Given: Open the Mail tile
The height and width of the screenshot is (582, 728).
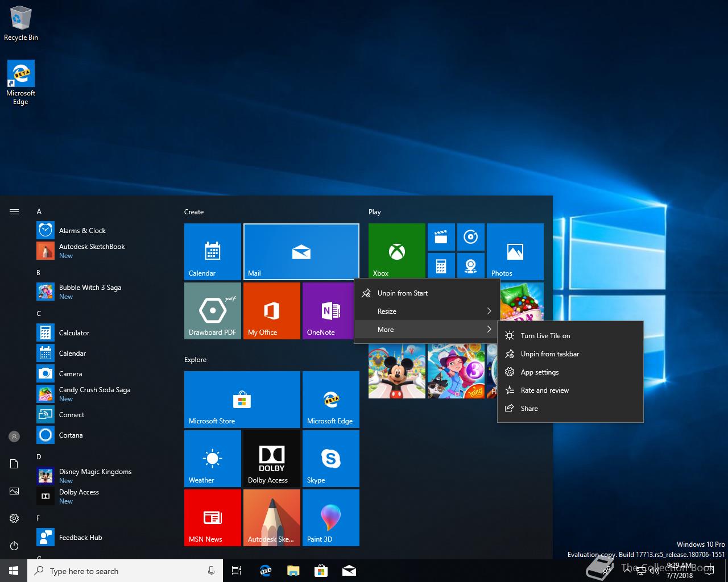Looking at the screenshot, I should (301, 252).
